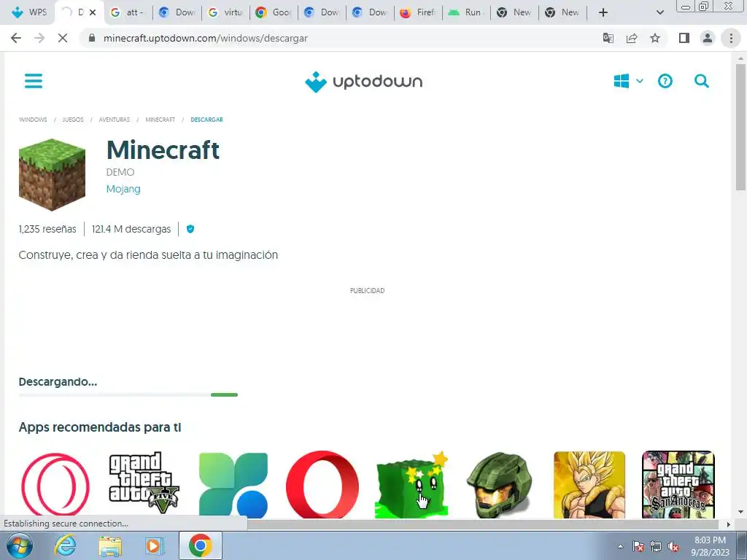747x560 pixels.
Task: Go to the AVENTURAS breadcrumb
Action: (115, 120)
